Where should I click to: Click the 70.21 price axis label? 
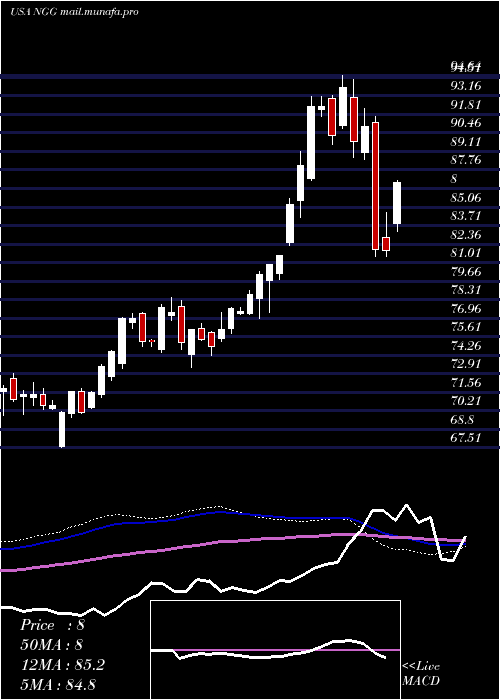pos(466,401)
